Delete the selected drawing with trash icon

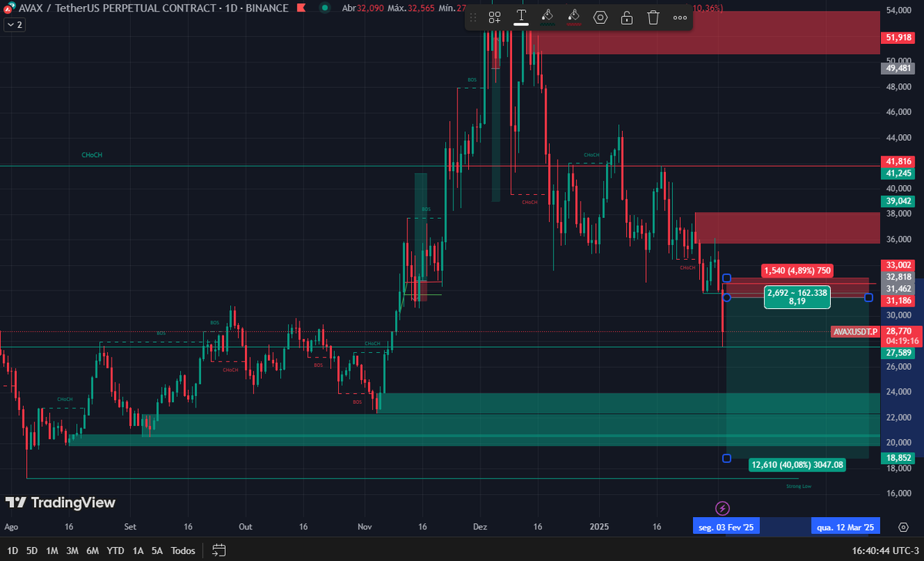653,17
